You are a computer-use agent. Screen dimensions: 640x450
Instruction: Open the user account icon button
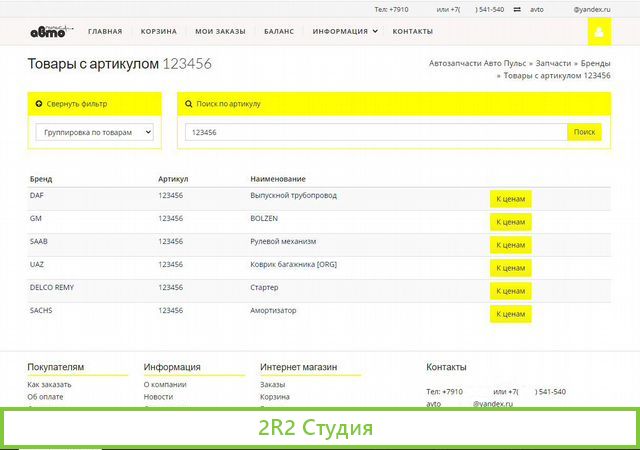[x=599, y=31]
